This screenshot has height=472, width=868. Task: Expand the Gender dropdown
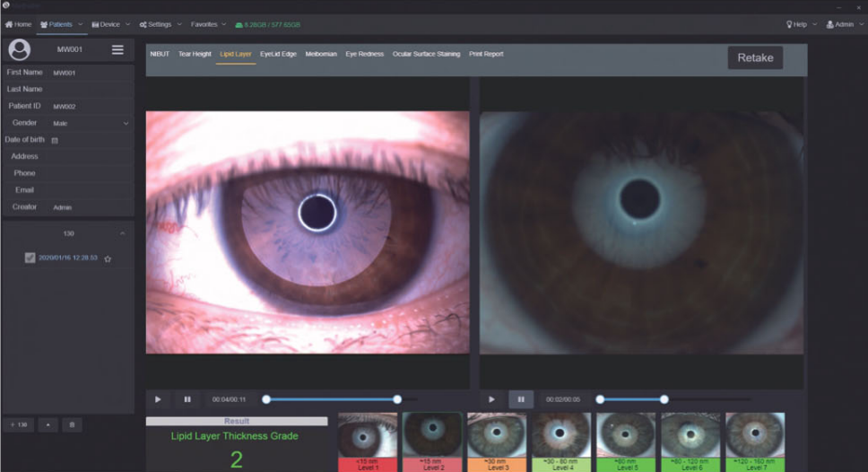point(125,123)
